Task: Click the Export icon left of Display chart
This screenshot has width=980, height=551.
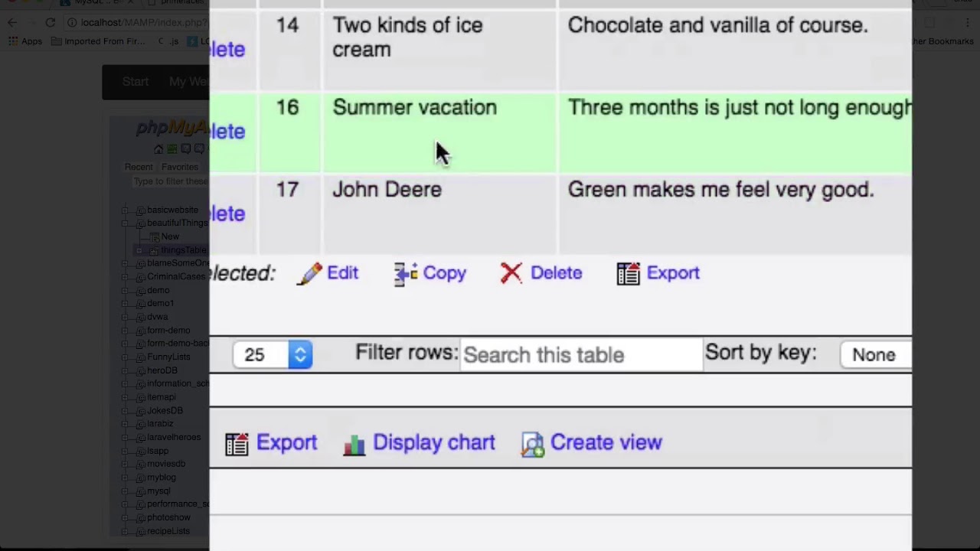Action: click(x=237, y=444)
